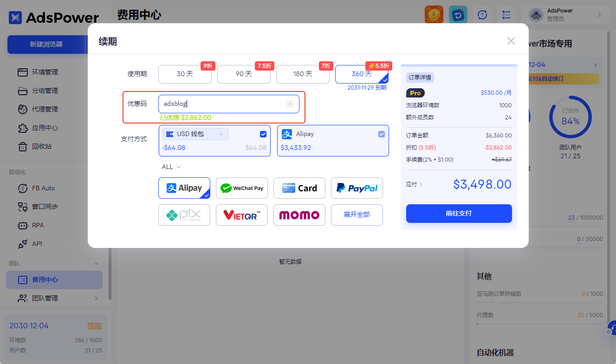Click the 团队管理 people icon

[x=22, y=298]
